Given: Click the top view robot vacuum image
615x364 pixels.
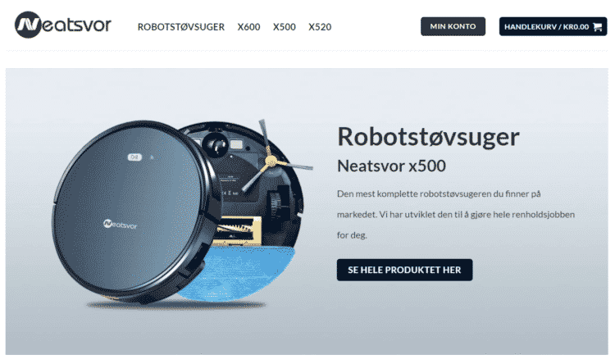Looking at the screenshot, I should [131, 212].
